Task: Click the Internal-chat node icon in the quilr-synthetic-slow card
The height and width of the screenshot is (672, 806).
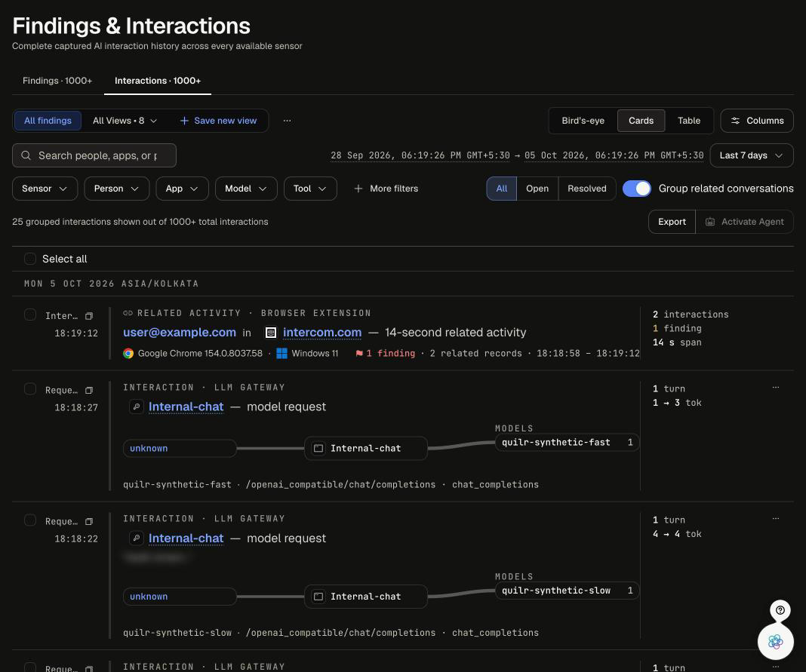Action: [x=318, y=597]
